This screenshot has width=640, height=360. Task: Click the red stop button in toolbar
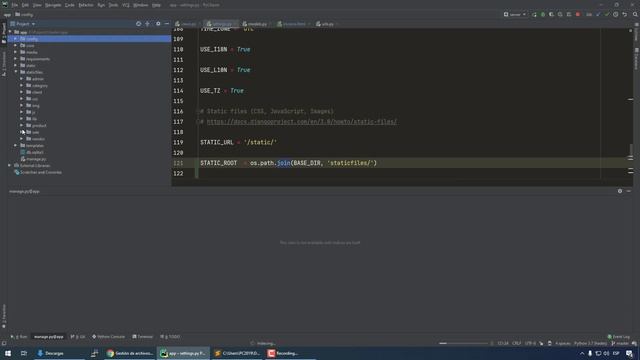point(578,14)
